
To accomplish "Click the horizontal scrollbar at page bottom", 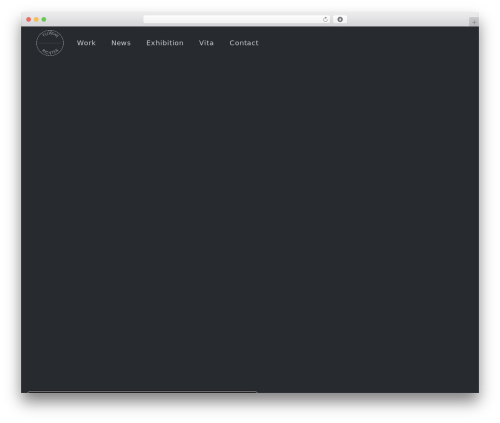I will point(143,392).
